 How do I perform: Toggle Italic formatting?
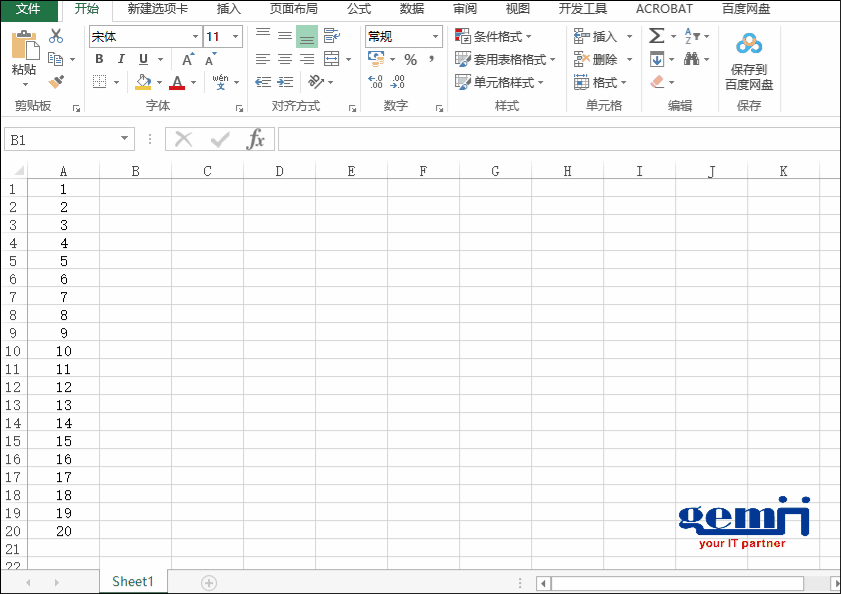click(121, 59)
